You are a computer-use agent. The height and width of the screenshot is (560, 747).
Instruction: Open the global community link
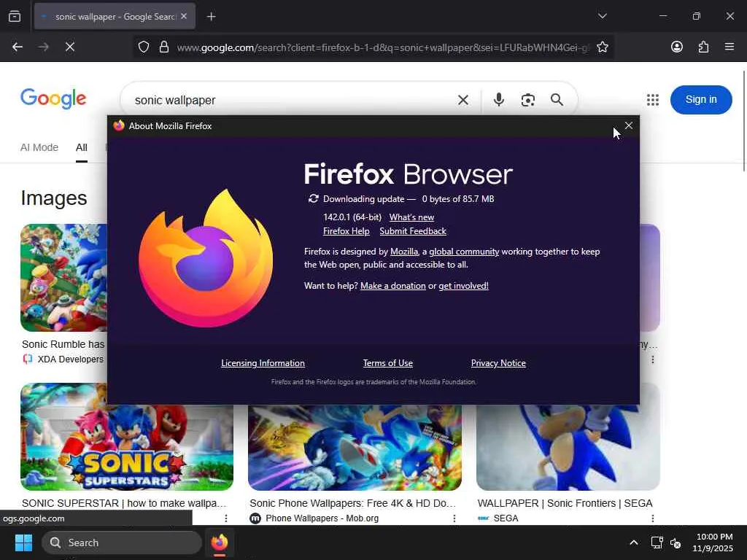coord(464,252)
